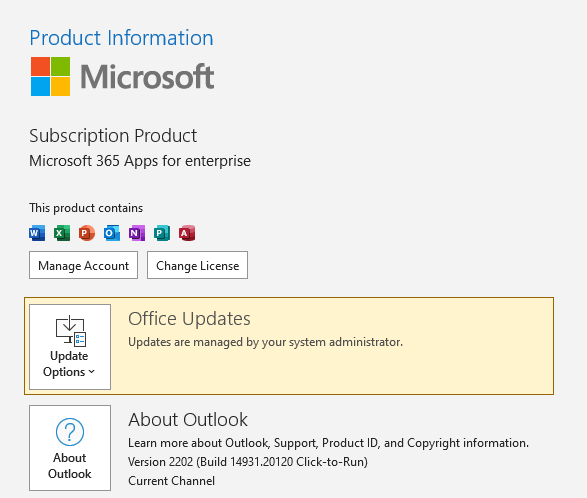
Task: Click the Change License button
Action: (197, 265)
